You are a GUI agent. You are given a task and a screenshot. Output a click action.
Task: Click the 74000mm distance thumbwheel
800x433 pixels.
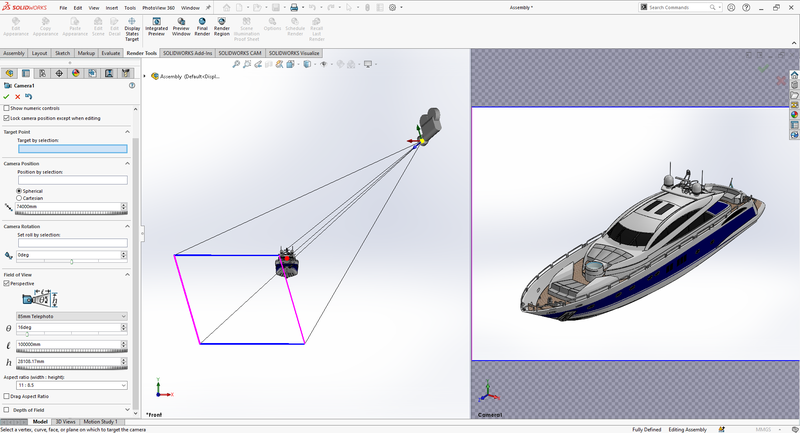72,213
